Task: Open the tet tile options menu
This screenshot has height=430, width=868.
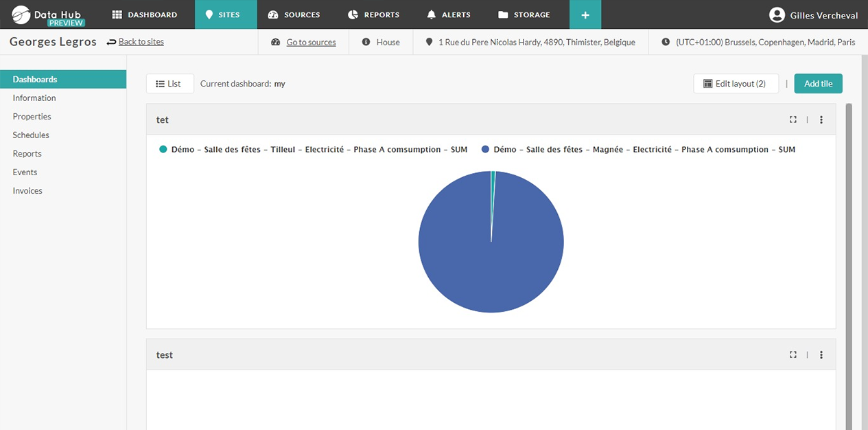Action: click(x=821, y=120)
